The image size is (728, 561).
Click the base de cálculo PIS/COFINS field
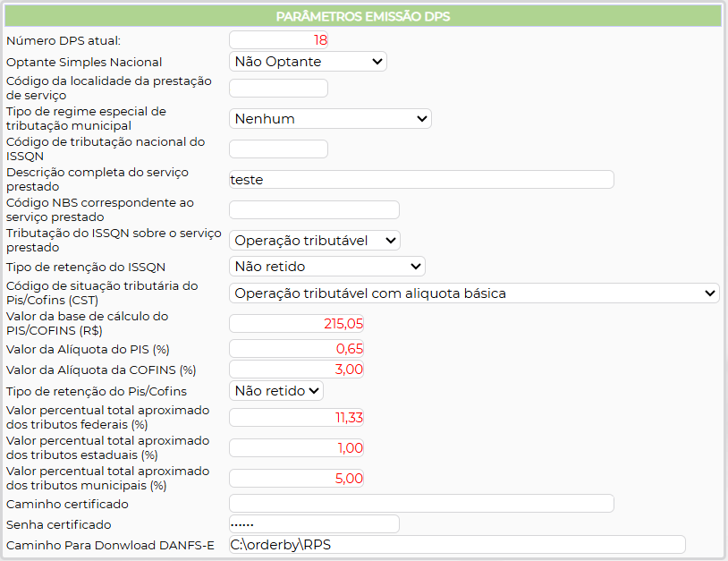(297, 324)
